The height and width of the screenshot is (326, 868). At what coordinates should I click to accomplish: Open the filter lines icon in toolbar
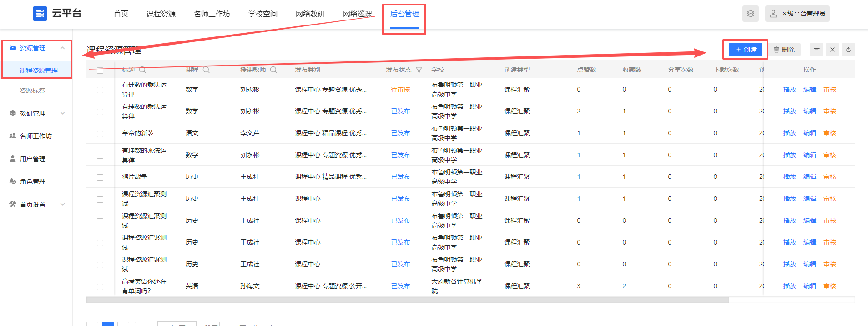pyautogui.click(x=817, y=50)
